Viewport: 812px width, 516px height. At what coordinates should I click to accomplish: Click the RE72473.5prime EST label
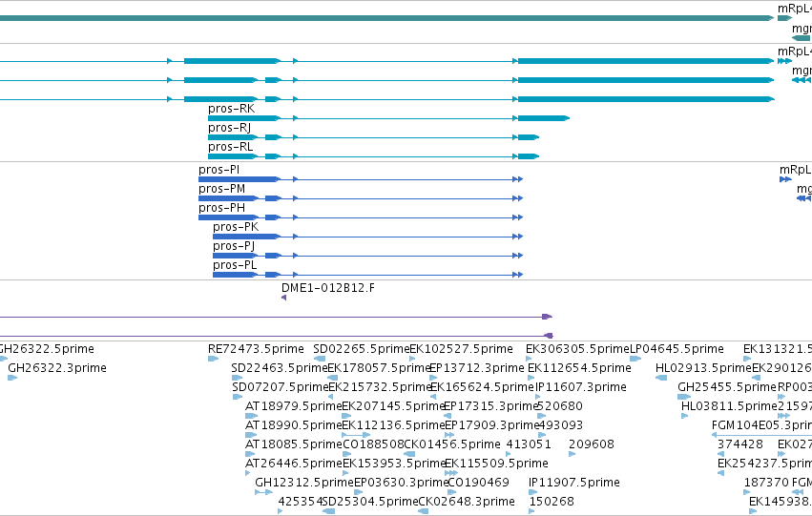pos(256,349)
